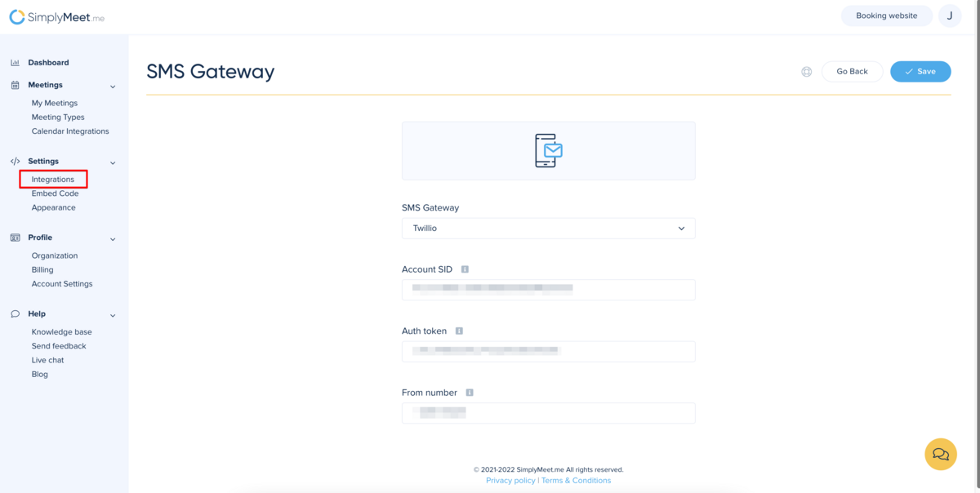980x493 pixels.
Task: Open the SMS Gateway Twillio dropdown
Action: coord(548,229)
